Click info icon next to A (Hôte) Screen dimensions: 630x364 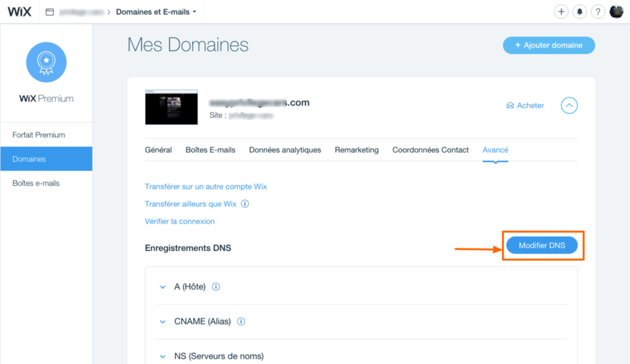click(x=216, y=287)
